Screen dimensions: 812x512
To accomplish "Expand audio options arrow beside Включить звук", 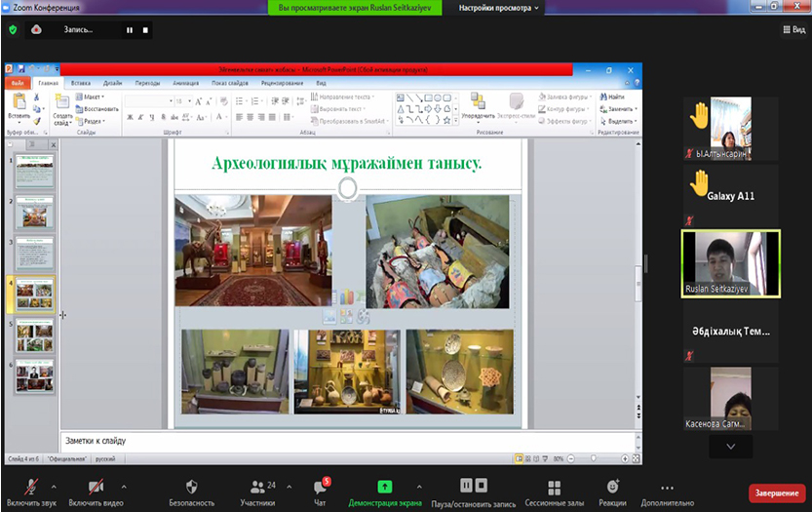I will 54,485.
